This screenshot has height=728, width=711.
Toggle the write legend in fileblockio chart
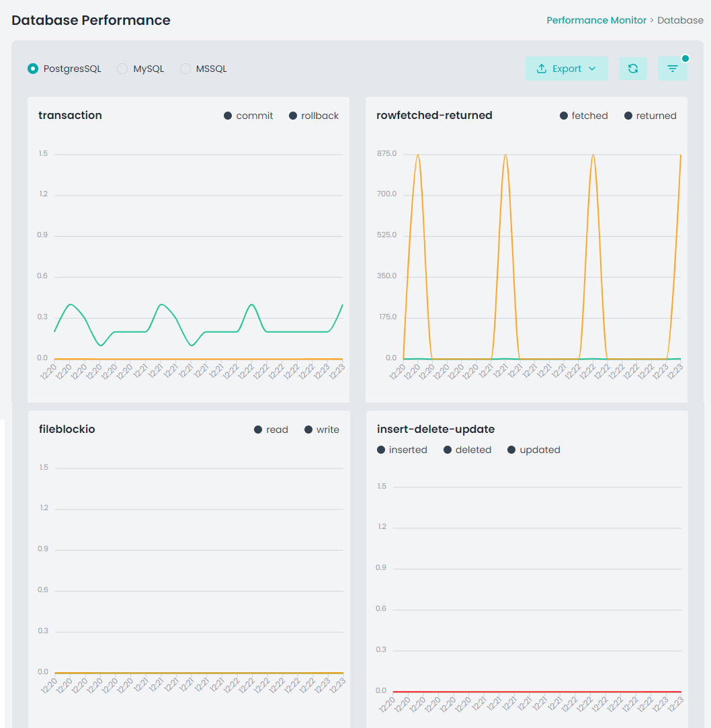[322, 430]
